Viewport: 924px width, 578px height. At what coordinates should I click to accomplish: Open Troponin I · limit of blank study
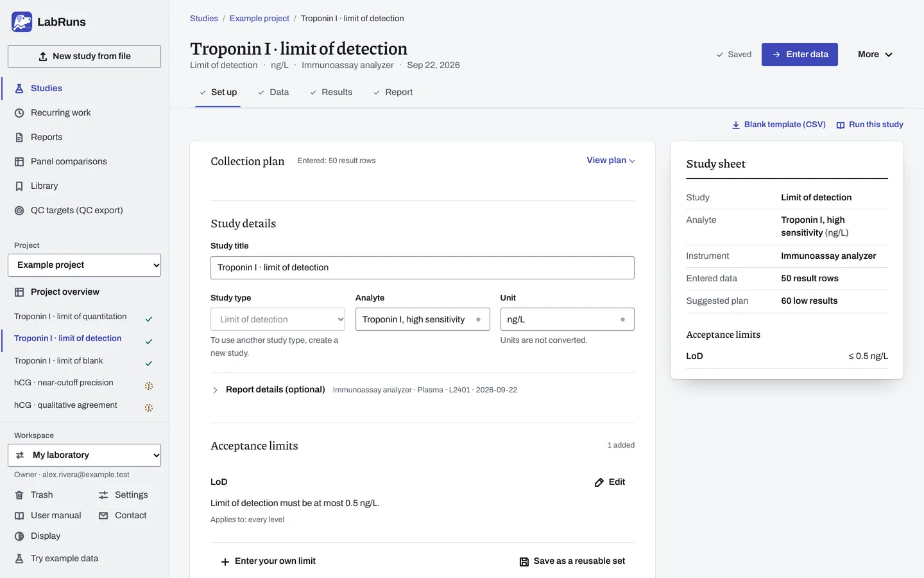click(58, 361)
